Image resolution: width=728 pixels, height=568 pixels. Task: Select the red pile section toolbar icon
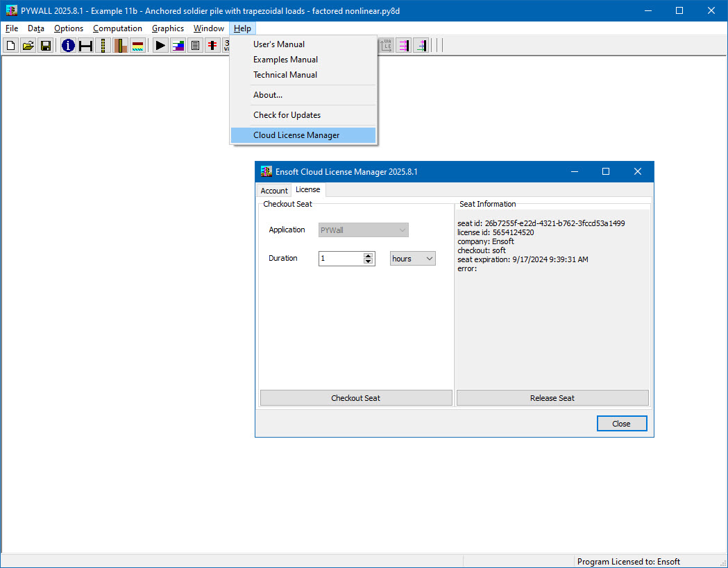pyautogui.click(x=212, y=45)
